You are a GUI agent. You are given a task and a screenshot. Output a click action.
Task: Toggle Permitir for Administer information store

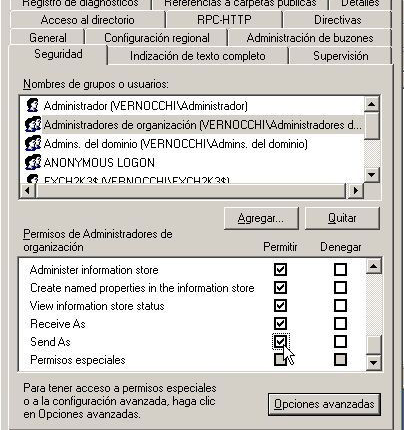point(280,269)
